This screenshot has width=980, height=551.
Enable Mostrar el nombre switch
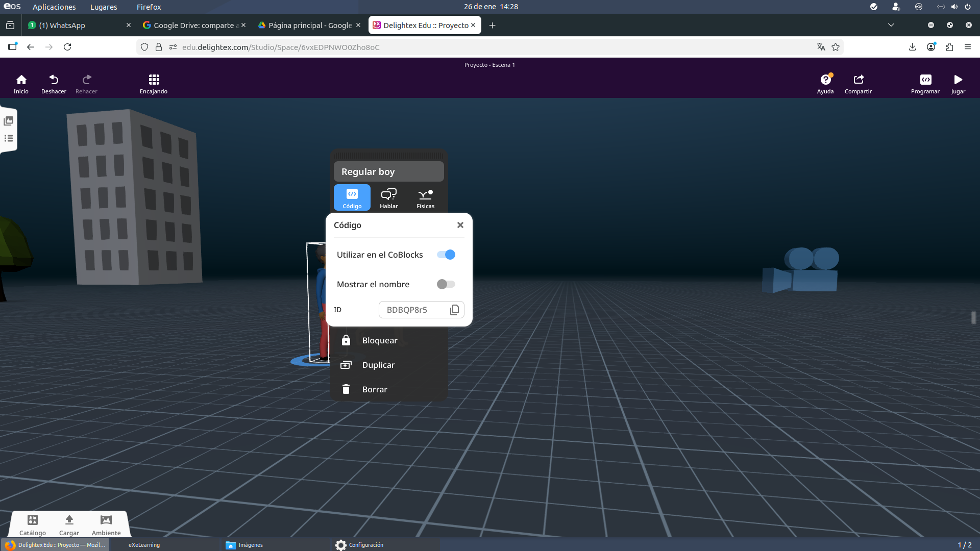point(446,284)
